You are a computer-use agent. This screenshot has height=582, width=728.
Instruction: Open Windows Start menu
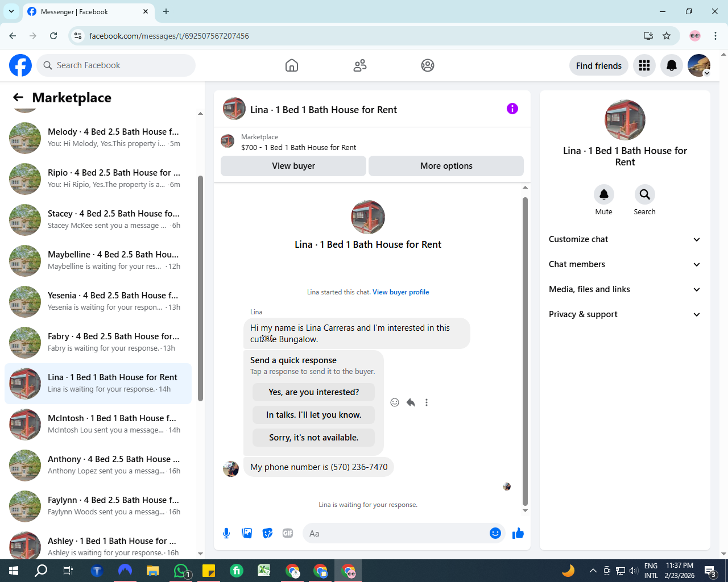[14, 571]
